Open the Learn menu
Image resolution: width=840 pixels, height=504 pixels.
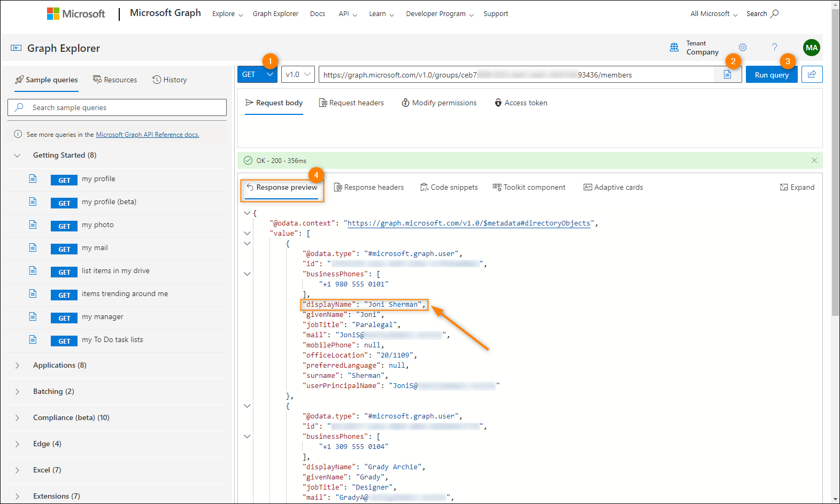tap(381, 14)
